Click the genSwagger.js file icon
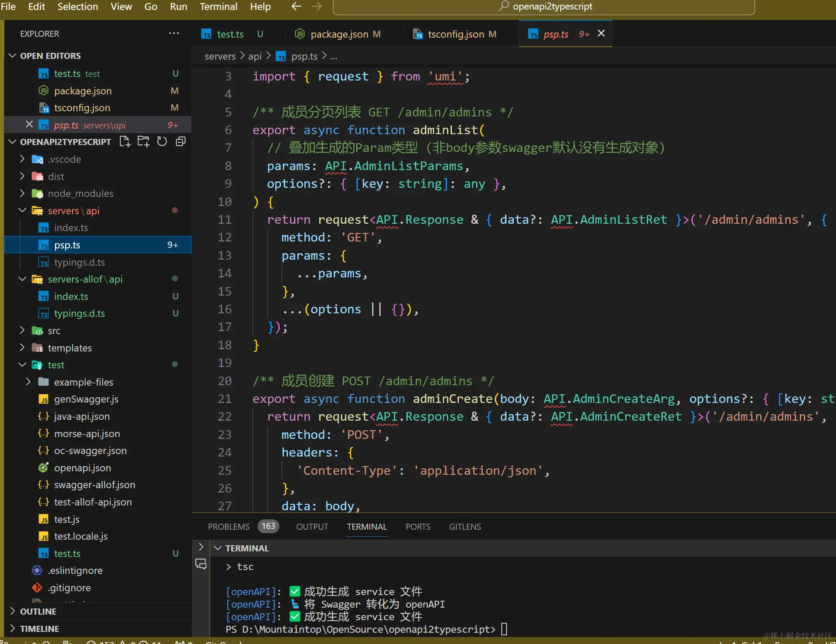 pos(43,399)
